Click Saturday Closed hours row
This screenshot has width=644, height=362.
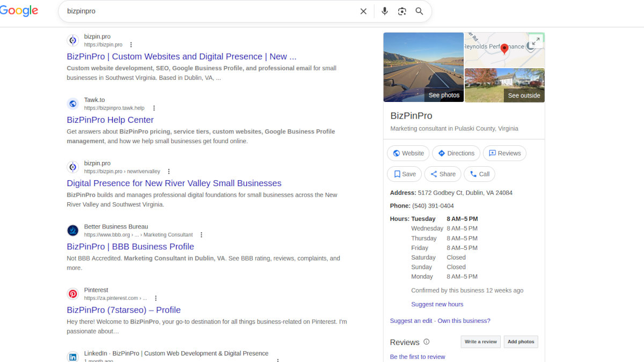(x=438, y=257)
